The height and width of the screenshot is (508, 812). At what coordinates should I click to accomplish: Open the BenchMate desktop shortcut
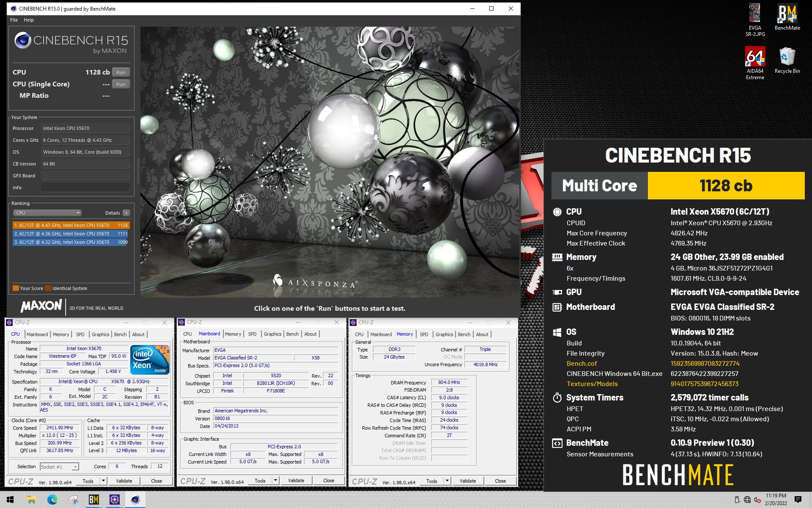(787, 17)
